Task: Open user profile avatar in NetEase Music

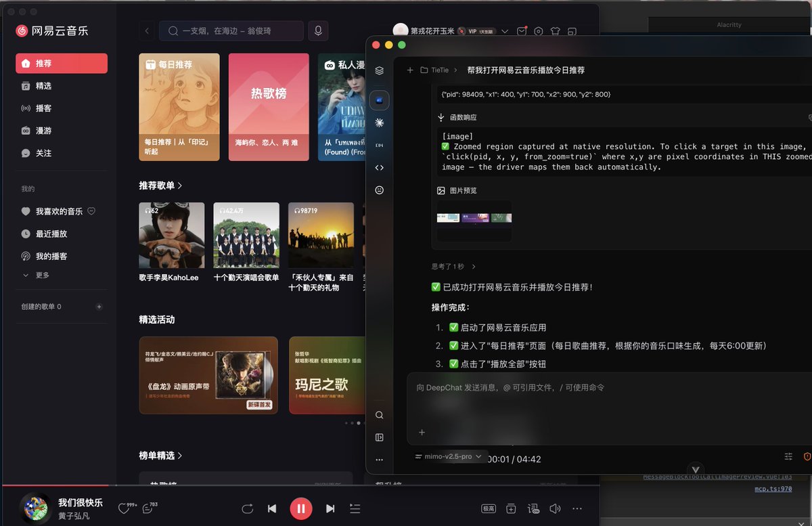Action: tap(401, 31)
